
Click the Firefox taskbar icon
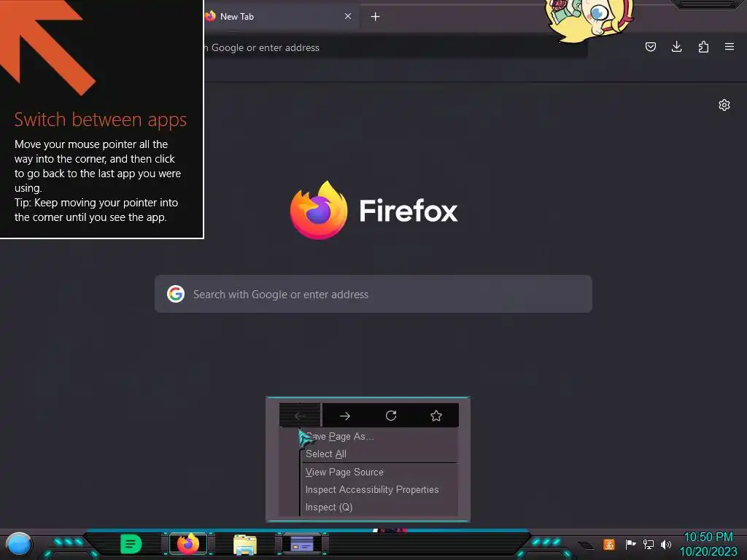click(x=188, y=544)
